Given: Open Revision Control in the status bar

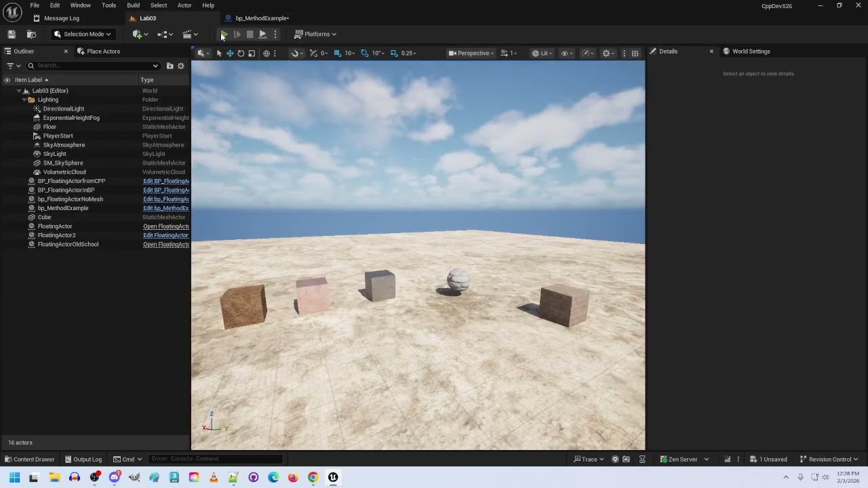Looking at the screenshot, I should tap(829, 460).
